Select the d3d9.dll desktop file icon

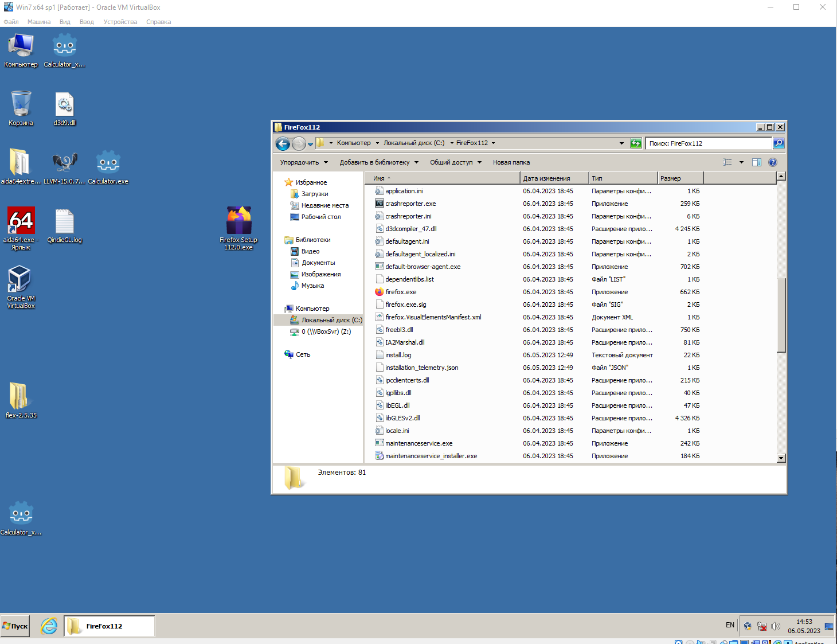(64, 108)
